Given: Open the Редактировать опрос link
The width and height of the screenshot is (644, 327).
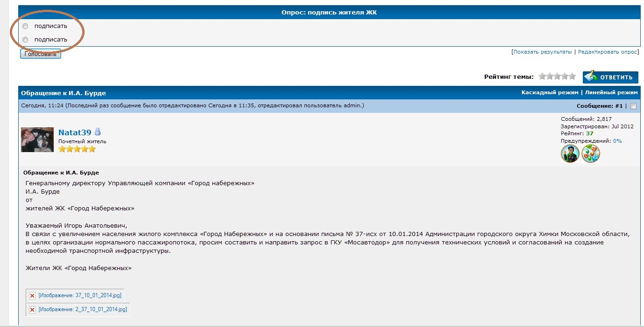Looking at the screenshot, I should pos(607,52).
